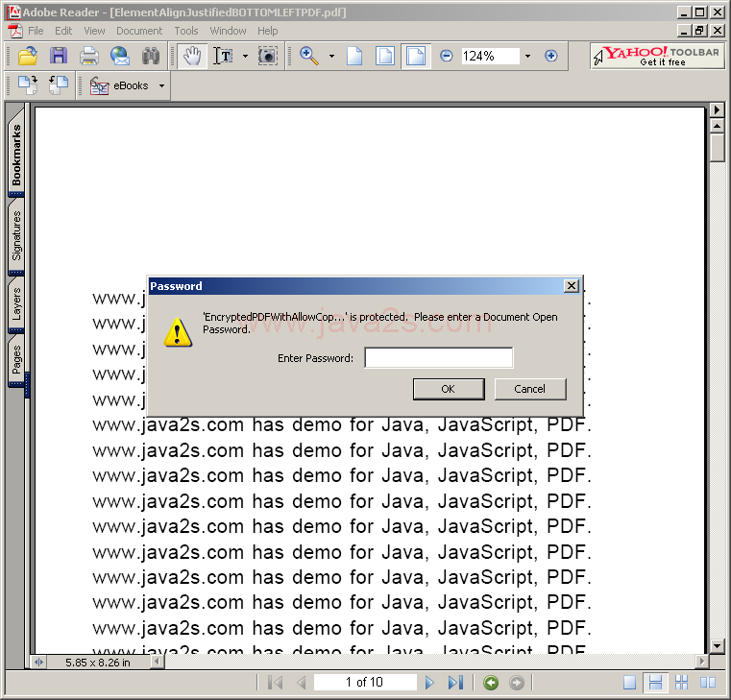Open the Signatures side tab
This screenshot has height=700, width=731.
pyautogui.click(x=16, y=235)
